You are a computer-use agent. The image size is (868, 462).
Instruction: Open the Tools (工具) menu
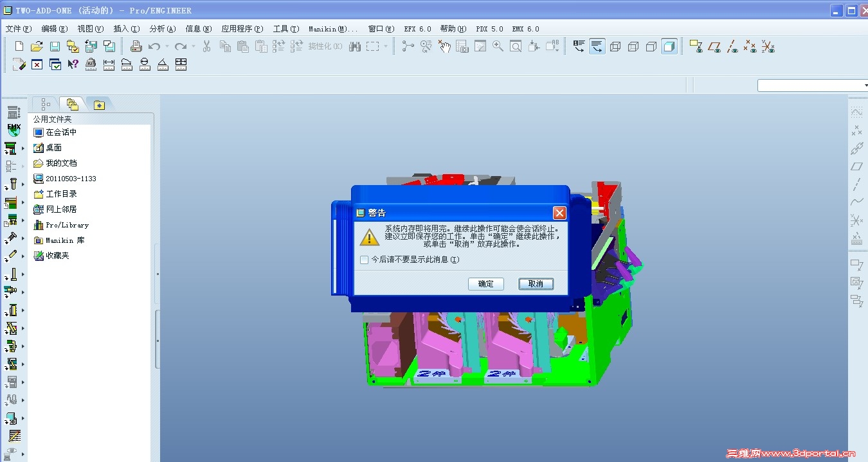coord(286,29)
